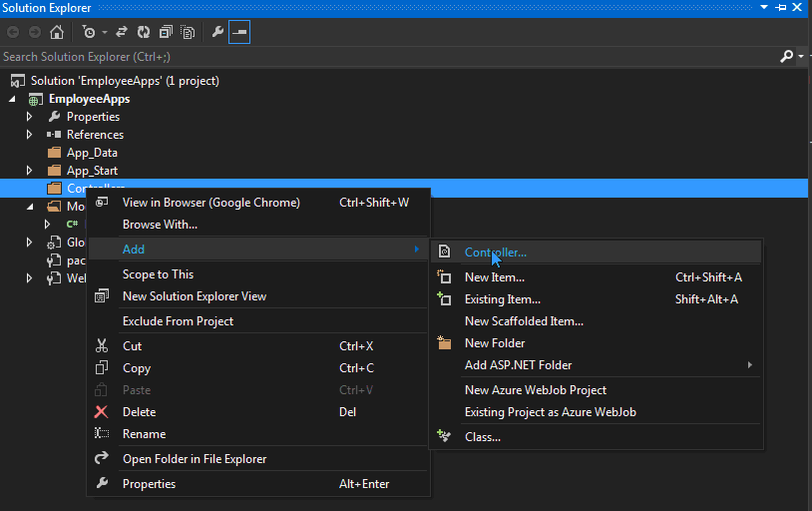Click the Copy pages icon
Viewport: 812px width, 511px height.
(102, 367)
